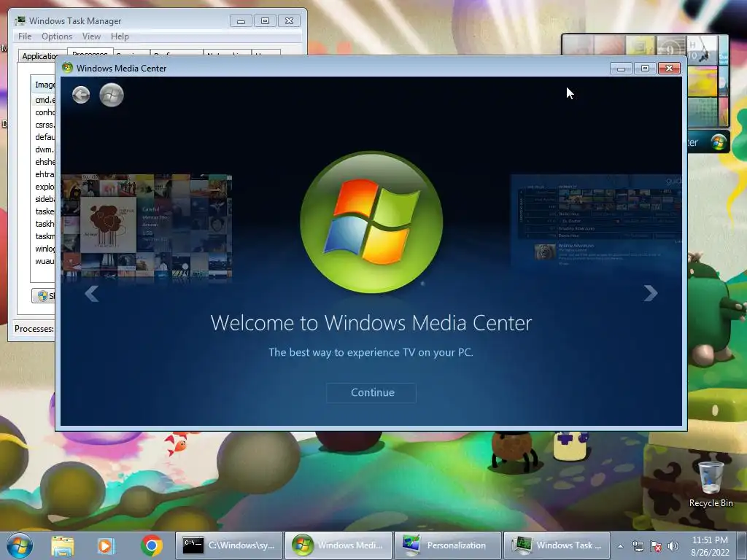747x560 pixels.
Task: Click Image Name column header
Action: 44,85
